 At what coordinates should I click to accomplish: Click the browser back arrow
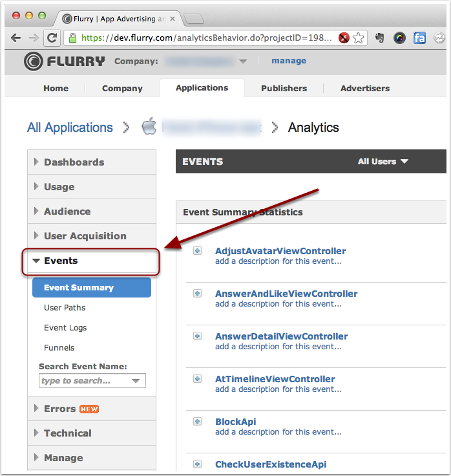16,38
